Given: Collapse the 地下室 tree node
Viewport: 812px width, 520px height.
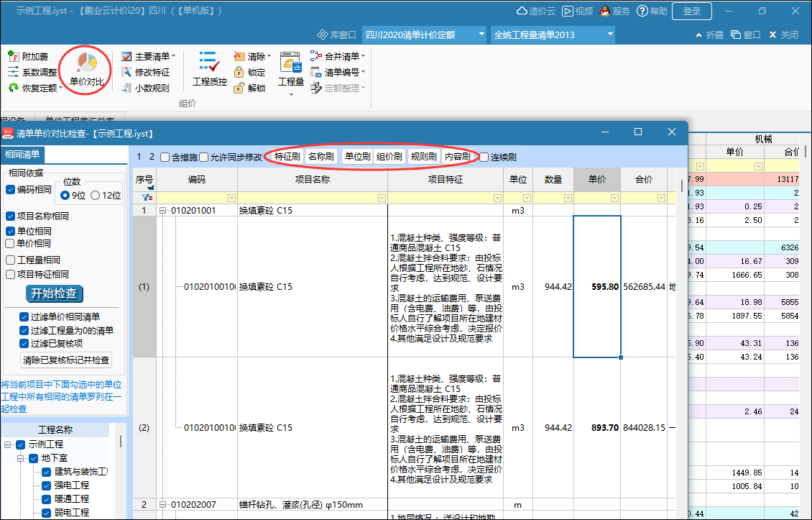Looking at the screenshot, I should [21, 458].
